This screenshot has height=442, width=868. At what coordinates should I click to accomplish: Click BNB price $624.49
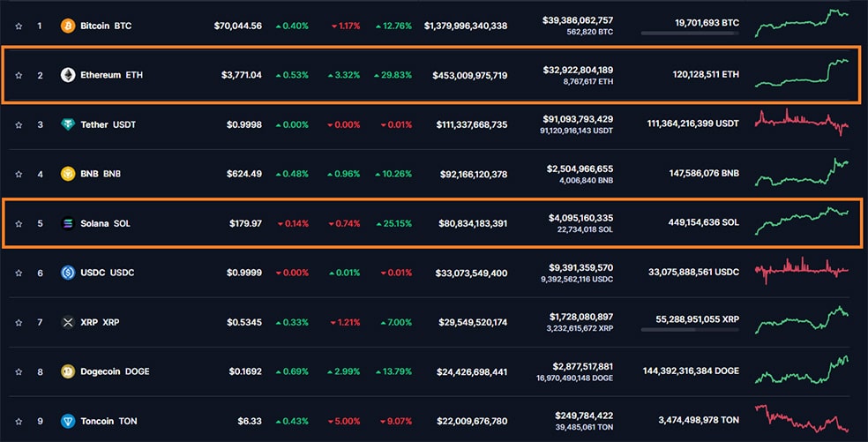pyautogui.click(x=244, y=174)
